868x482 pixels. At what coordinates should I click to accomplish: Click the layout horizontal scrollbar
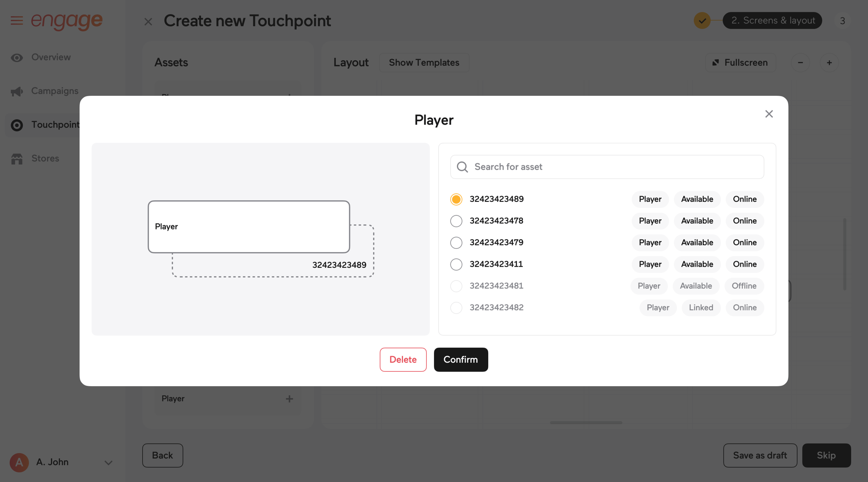(x=586, y=423)
